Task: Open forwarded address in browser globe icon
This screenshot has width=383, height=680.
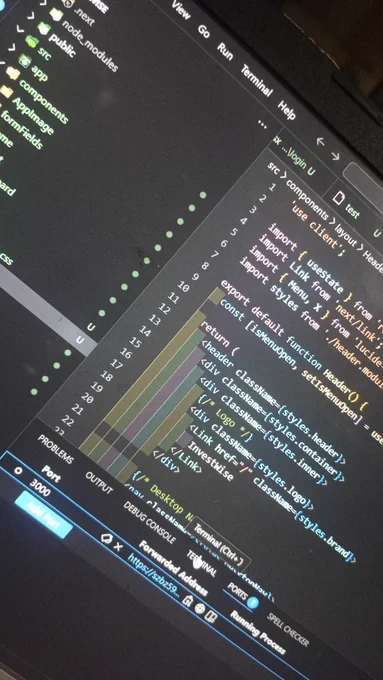Action: [x=200, y=608]
